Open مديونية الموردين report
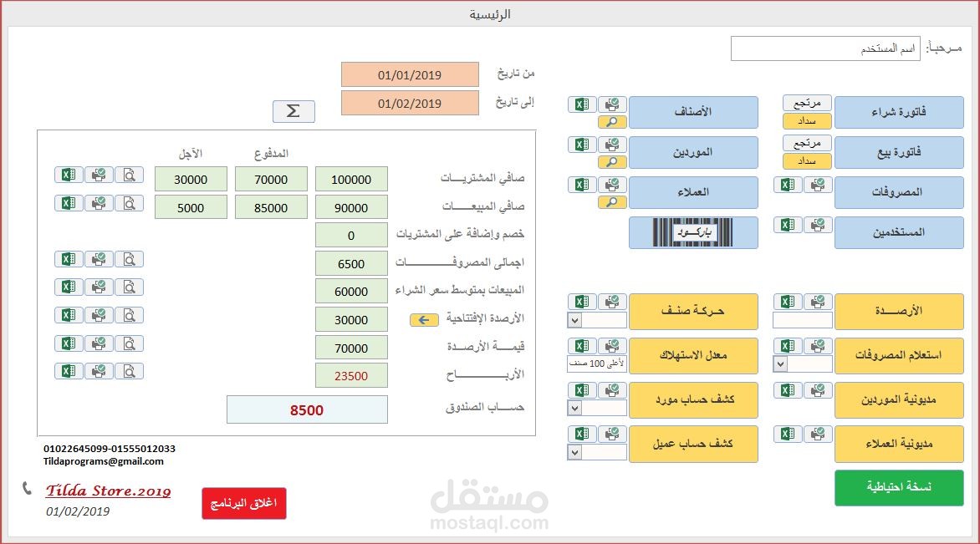 point(899,399)
